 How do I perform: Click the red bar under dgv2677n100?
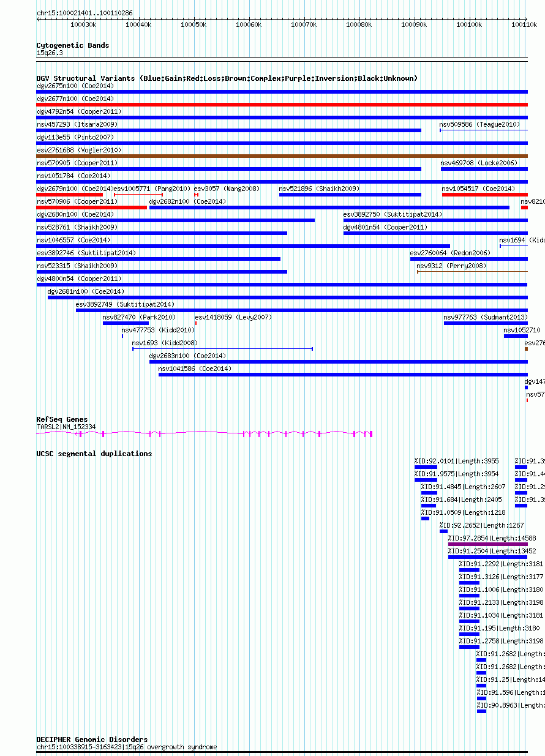(x=282, y=105)
